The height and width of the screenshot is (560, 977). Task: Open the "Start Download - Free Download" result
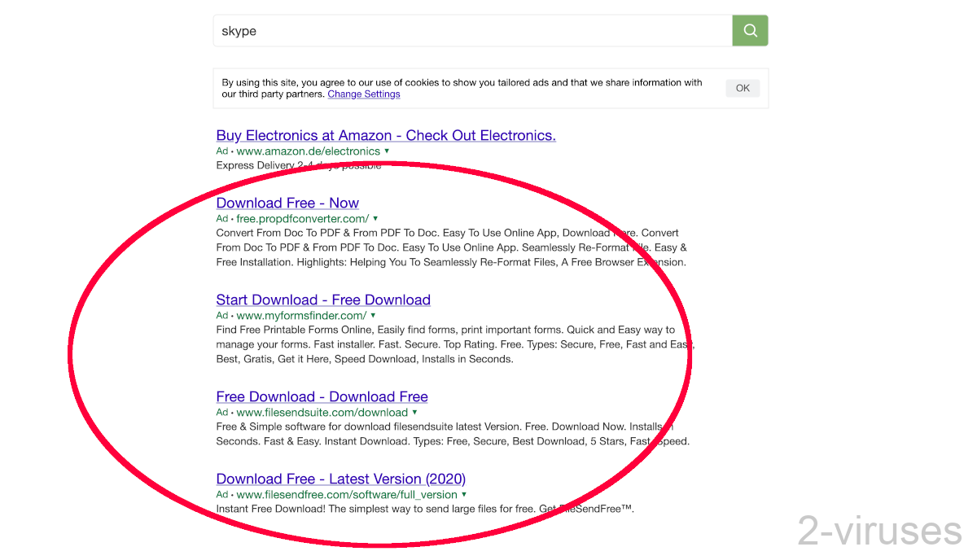point(322,300)
